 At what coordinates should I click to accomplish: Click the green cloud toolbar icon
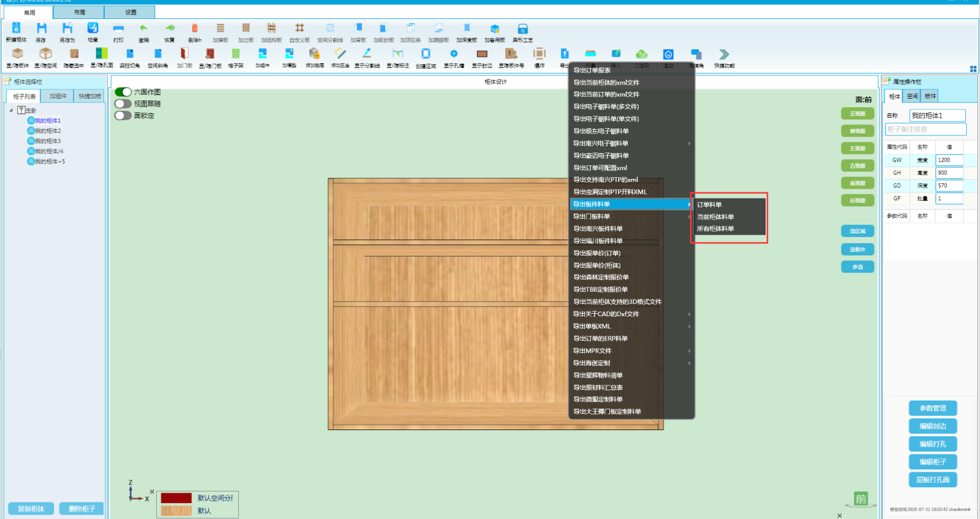point(641,54)
